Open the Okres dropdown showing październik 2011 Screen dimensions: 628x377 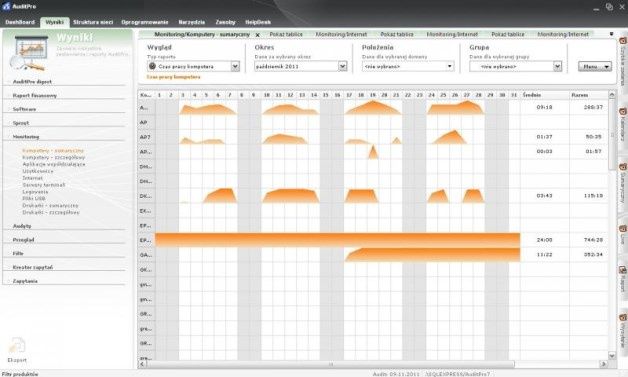click(342, 66)
